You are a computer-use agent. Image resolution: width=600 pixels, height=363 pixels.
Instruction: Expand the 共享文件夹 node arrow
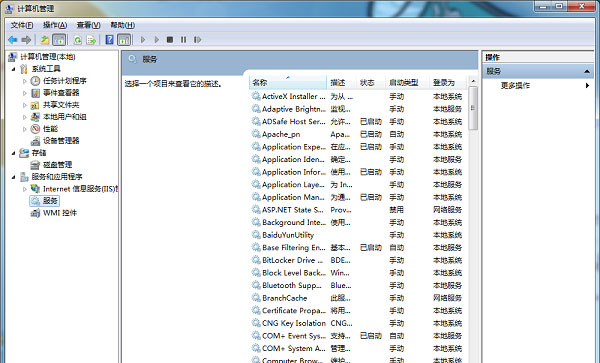coord(25,105)
